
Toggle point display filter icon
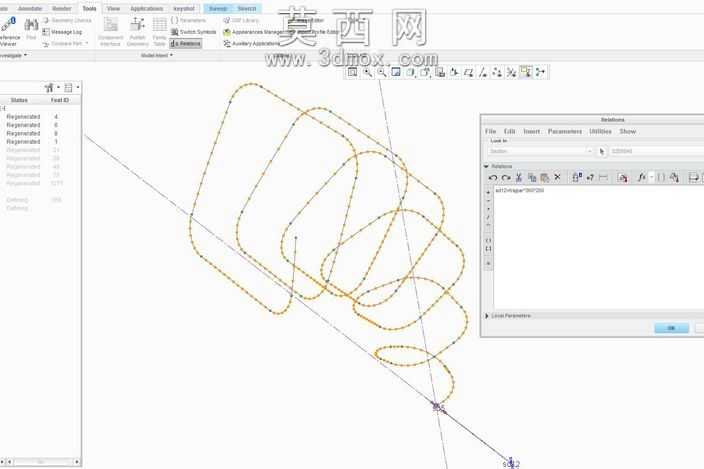pos(497,72)
